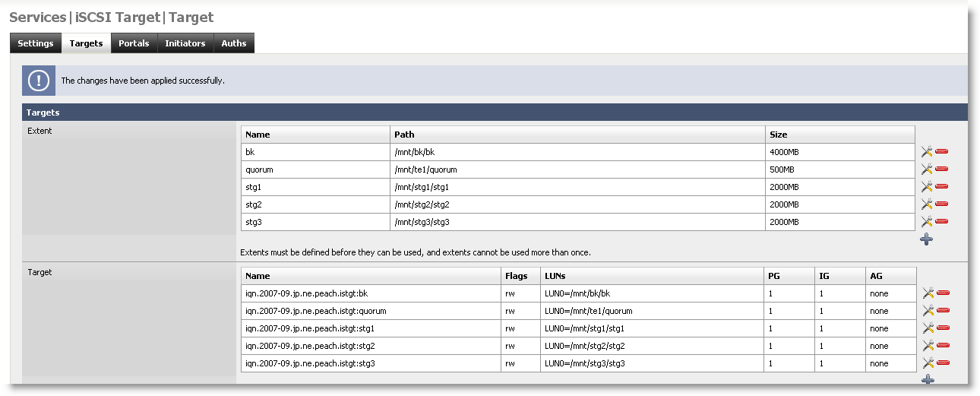Select path cell /mnt/bk/bk
980x396 pixels.
pos(577,152)
